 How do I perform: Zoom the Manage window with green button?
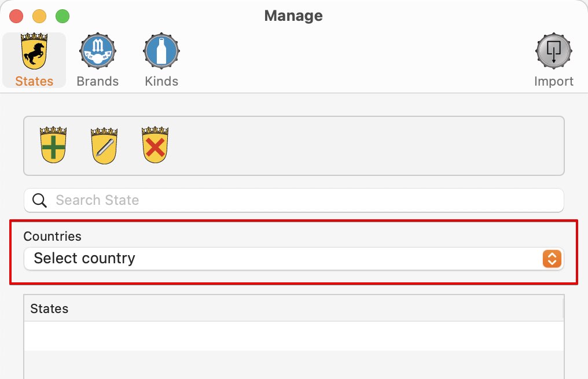(x=63, y=16)
